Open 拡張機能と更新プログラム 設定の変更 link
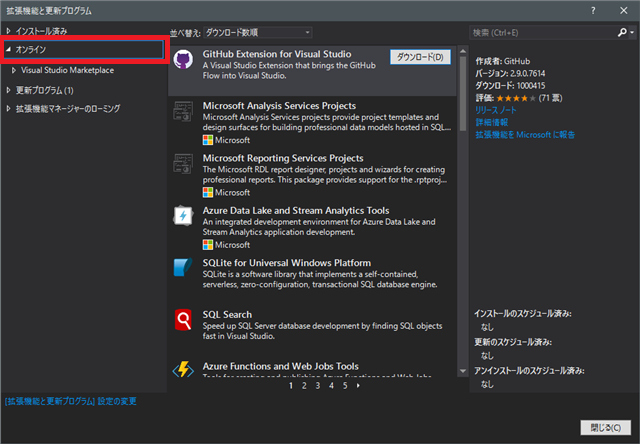The height and width of the screenshot is (444, 640). click(x=71, y=401)
